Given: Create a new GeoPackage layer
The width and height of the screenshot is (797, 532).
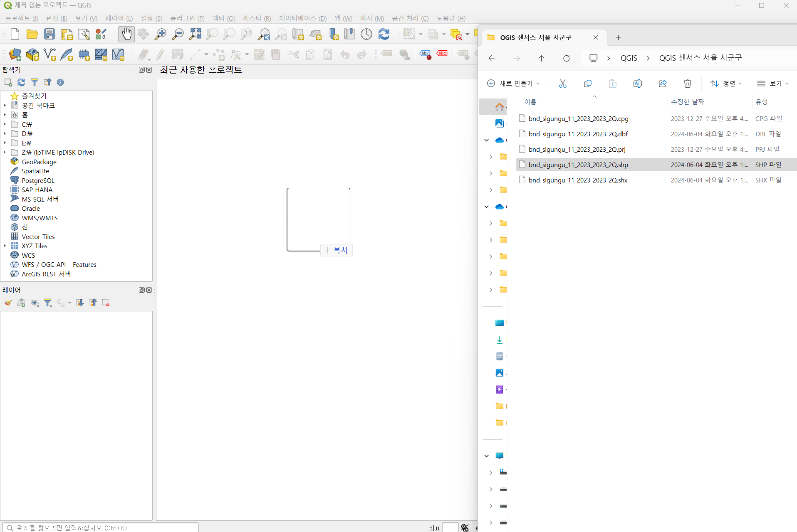Looking at the screenshot, I should pos(32,54).
